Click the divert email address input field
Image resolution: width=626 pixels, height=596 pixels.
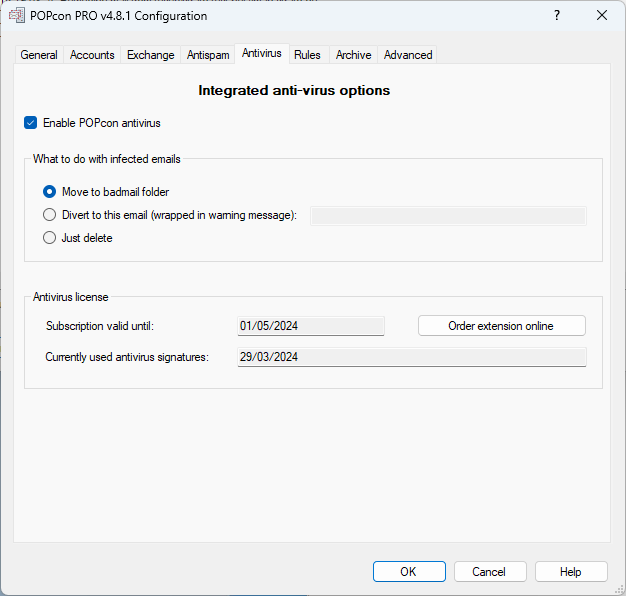pos(448,216)
